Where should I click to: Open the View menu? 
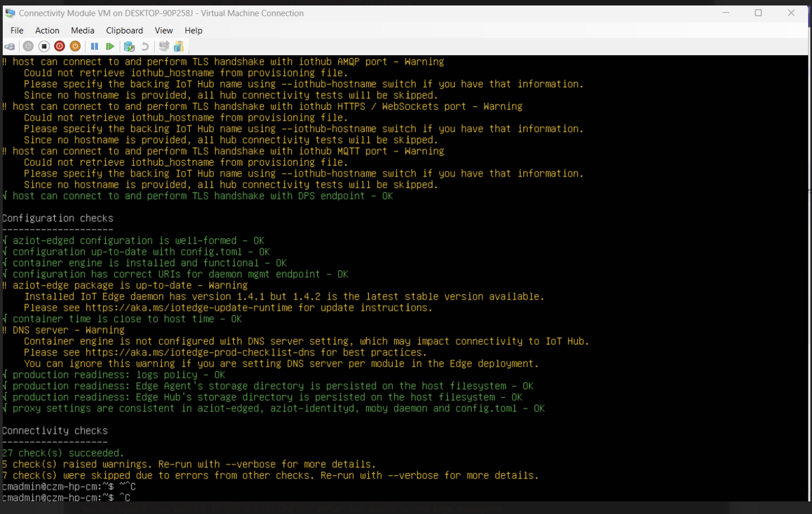[163, 31]
